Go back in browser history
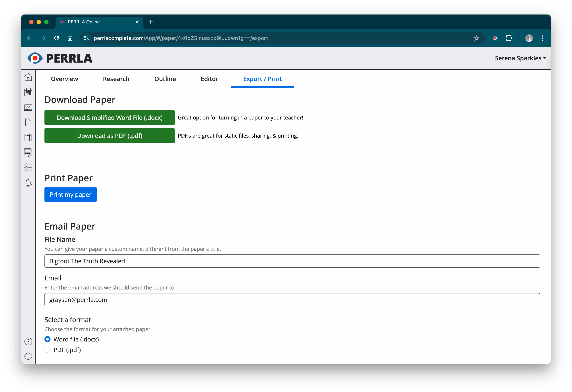Screen dimensions: 572x392 tap(30, 38)
